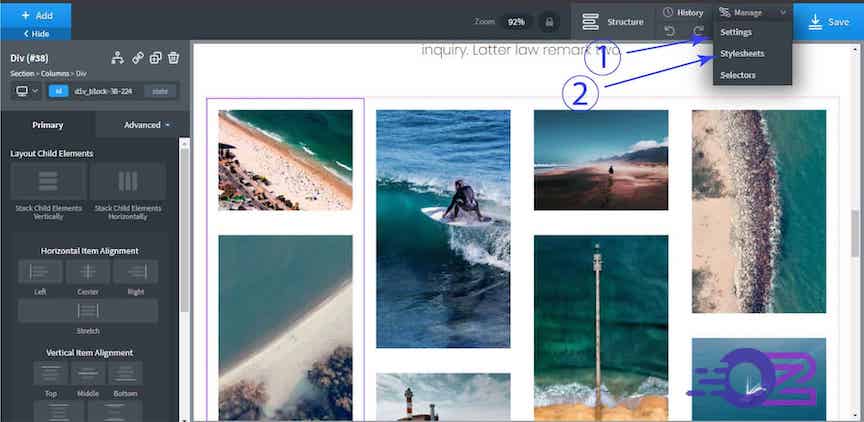
Task: Choose Selectors from the Manage menu
Action: click(738, 75)
